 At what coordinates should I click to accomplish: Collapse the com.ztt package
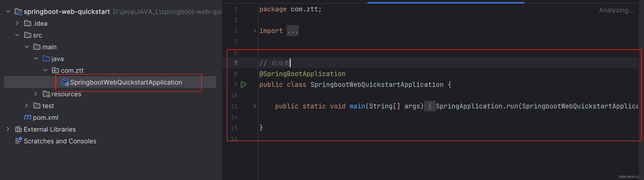click(x=45, y=70)
